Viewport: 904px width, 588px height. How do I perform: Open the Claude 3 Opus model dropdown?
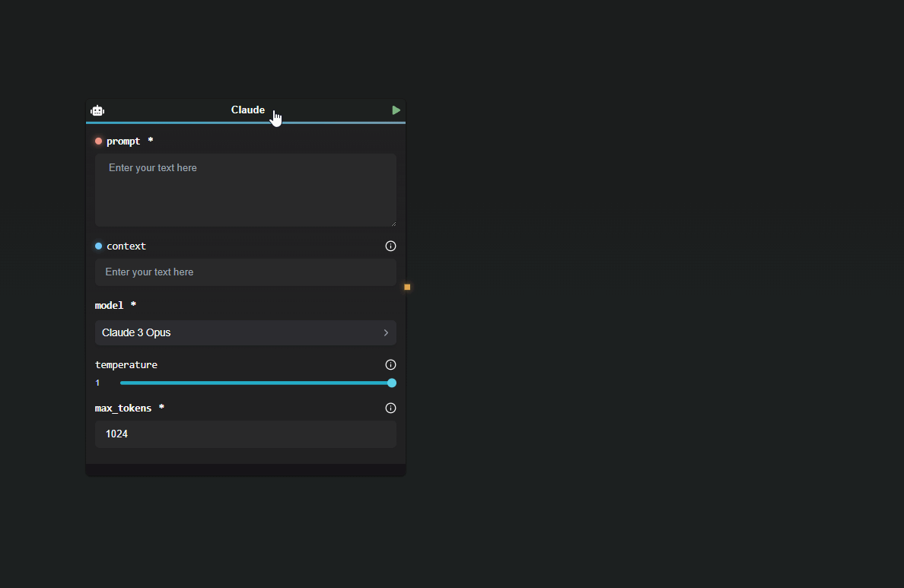click(246, 332)
